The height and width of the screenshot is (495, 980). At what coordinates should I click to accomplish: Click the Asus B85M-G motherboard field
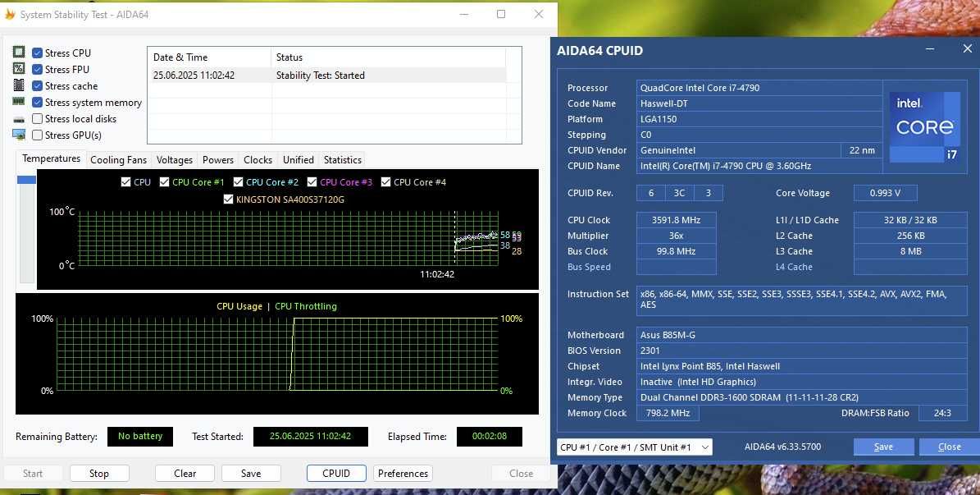(802, 335)
